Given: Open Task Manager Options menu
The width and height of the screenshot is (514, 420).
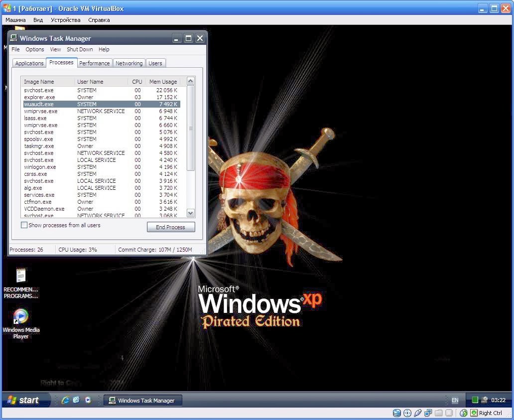Looking at the screenshot, I should pos(35,49).
